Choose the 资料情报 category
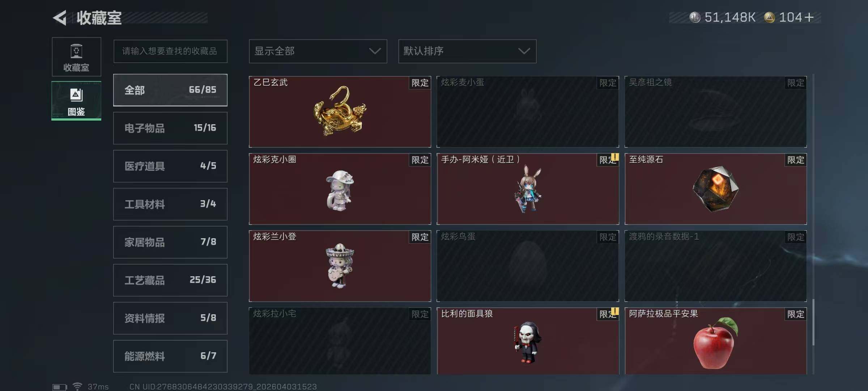The image size is (868, 391). coord(170,318)
